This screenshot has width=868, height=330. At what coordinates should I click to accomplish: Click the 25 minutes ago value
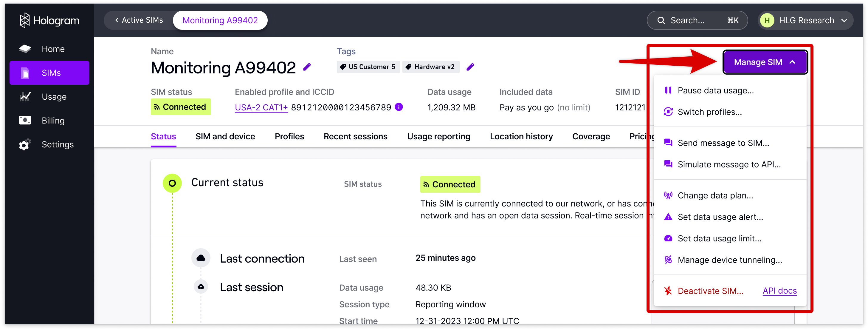click(x=445, y=258)
